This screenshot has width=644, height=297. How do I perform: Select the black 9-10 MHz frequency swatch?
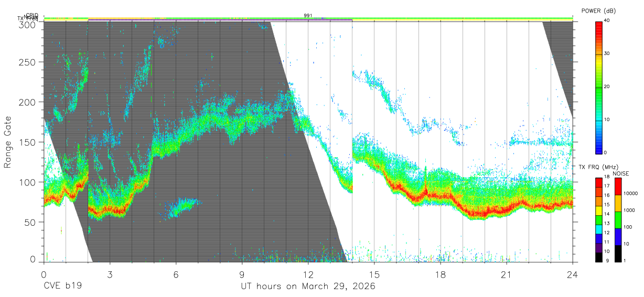tap(598, 257)
